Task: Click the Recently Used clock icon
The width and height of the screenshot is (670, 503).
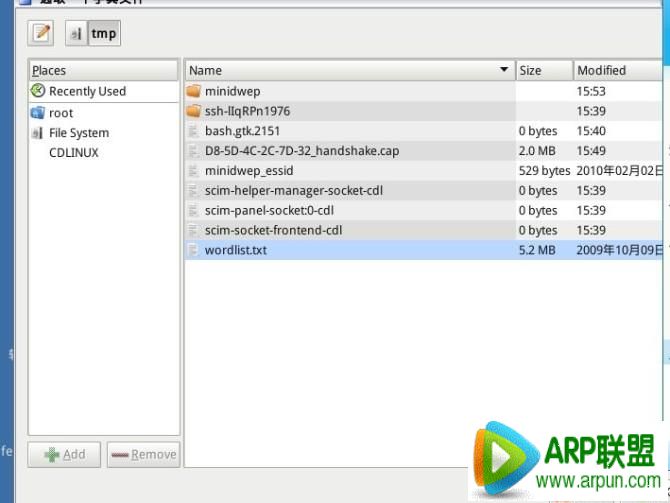Action: click(x=38, y=91)
